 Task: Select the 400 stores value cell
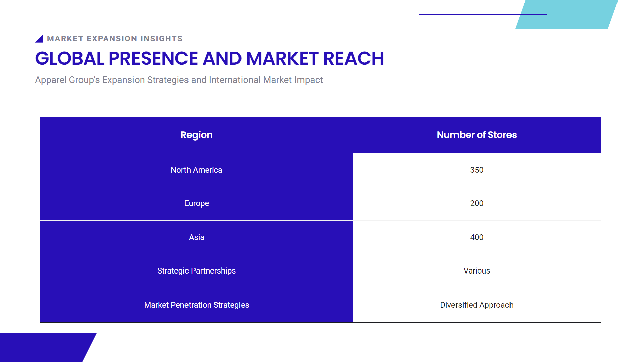[x=476, y=237]
